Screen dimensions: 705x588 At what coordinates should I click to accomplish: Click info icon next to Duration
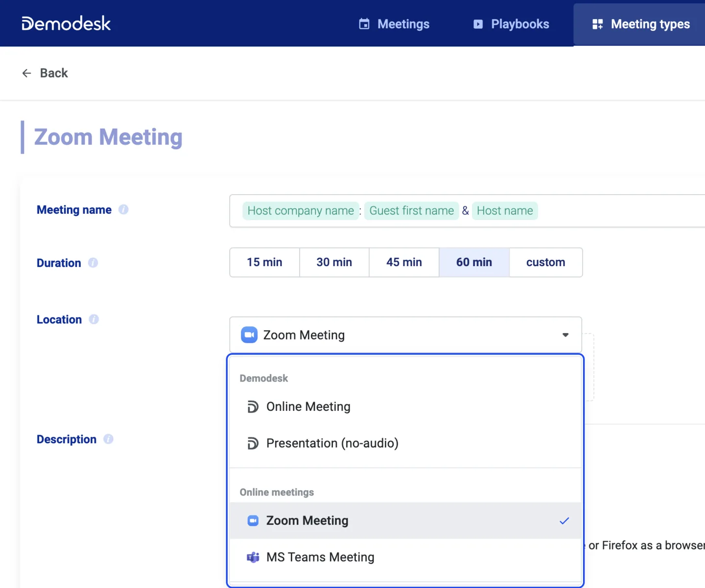(93, 263)
